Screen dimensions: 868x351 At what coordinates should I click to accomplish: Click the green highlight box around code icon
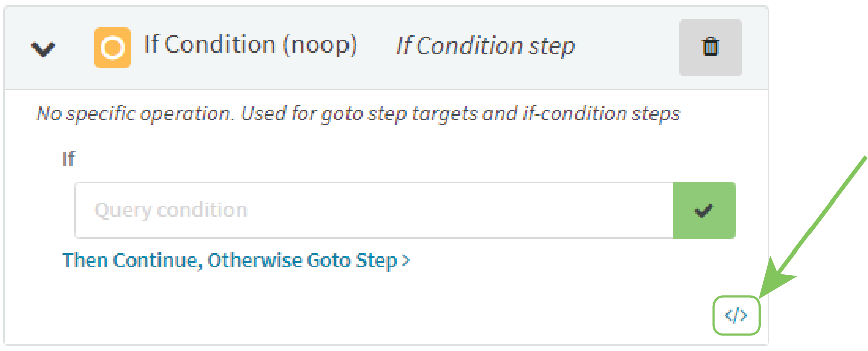click(x=736, y=316)
